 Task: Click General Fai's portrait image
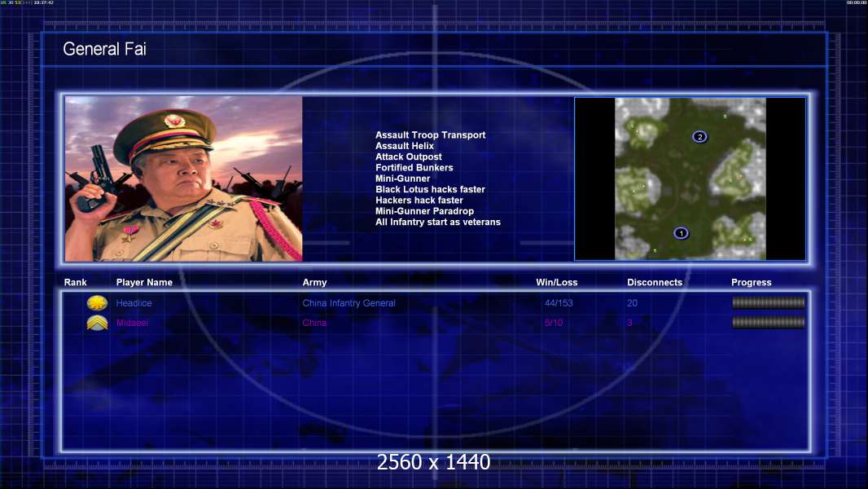(184, 178)
